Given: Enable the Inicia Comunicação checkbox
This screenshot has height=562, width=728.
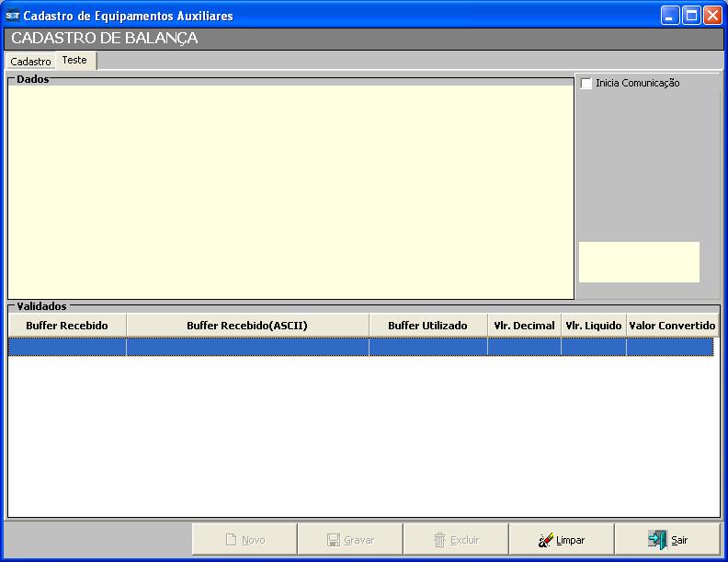Looking at the screenshot, I should [x=586, y=84].
